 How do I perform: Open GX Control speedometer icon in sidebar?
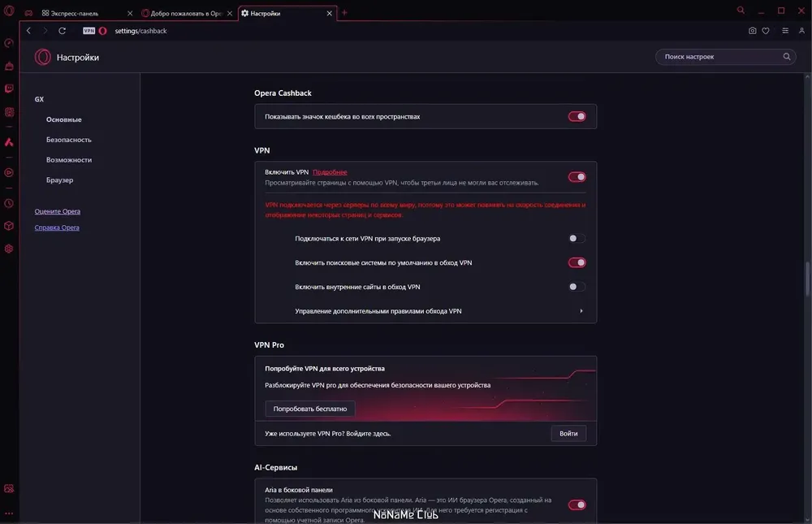coord(9,43)
